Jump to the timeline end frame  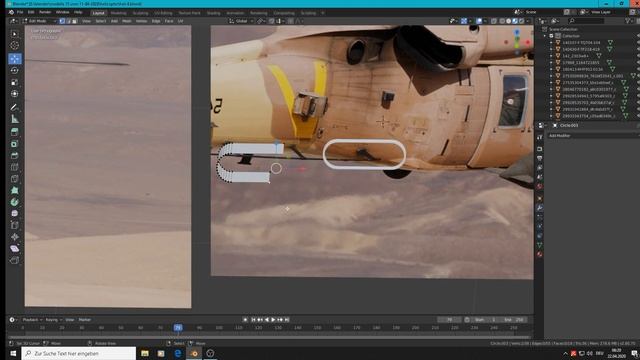(287, 320)
